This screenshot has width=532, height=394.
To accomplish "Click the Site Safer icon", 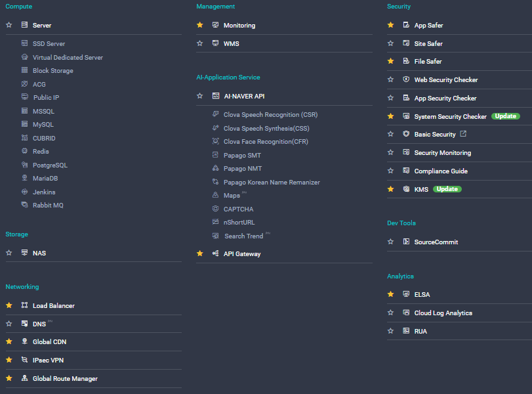I will pyautogui.click(x=406, y=43).
